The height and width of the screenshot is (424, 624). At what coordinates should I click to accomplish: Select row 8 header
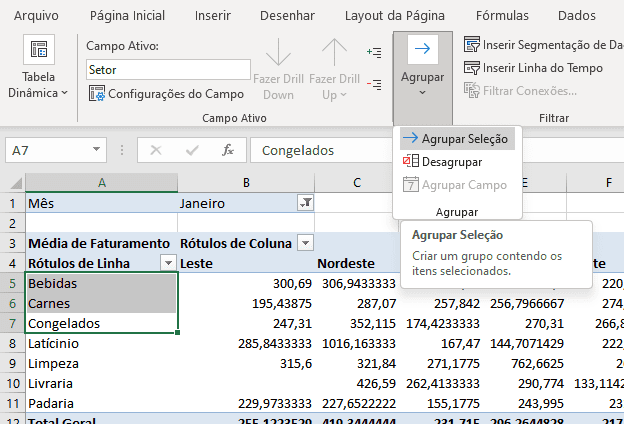point(12,343)
